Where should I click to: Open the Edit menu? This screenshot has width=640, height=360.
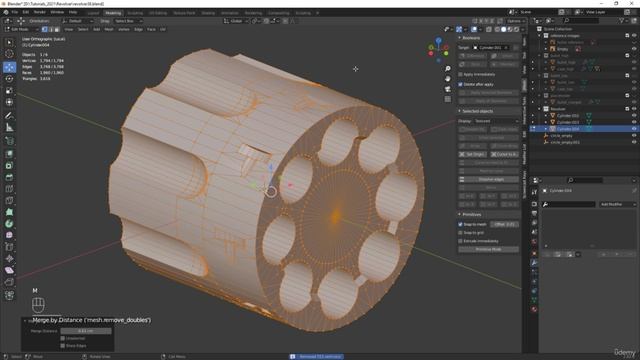click(x=26, y=12)
